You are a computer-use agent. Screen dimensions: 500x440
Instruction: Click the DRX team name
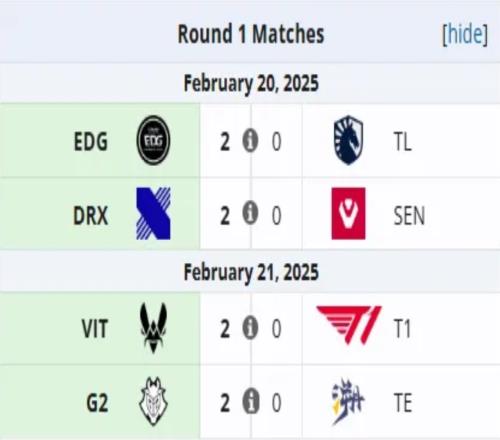(91, 216)
